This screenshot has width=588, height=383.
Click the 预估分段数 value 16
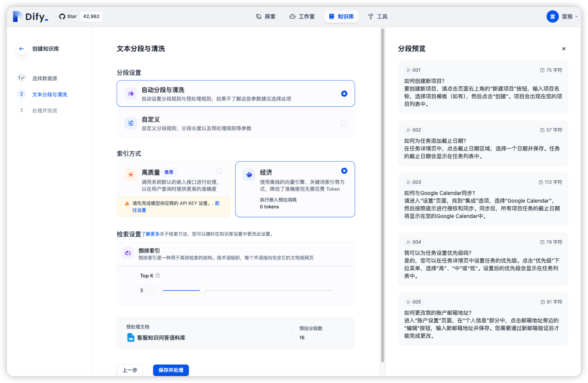(302, 338)
